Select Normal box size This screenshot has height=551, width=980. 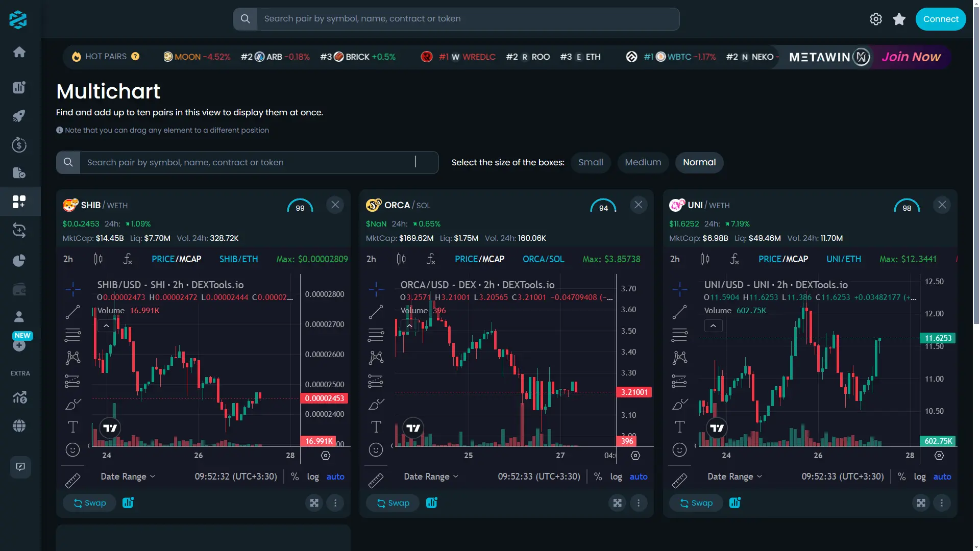(x=699, y=162)
